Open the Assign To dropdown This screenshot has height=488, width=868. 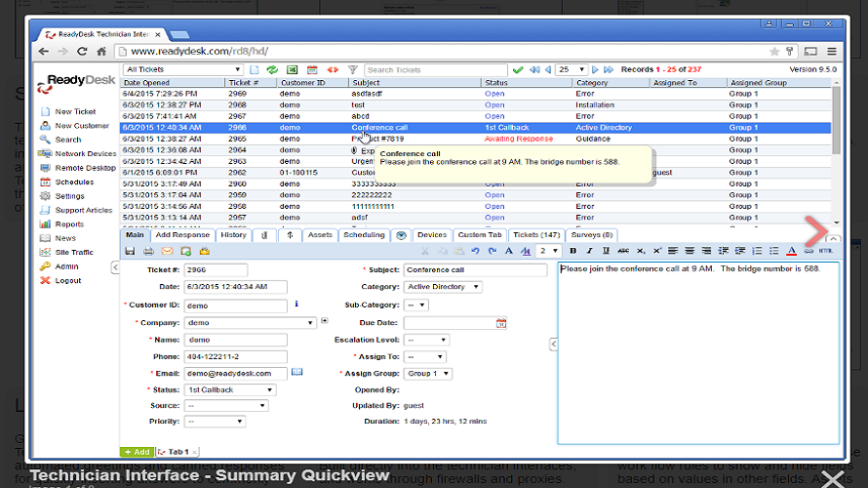click(x=425, y=356)
